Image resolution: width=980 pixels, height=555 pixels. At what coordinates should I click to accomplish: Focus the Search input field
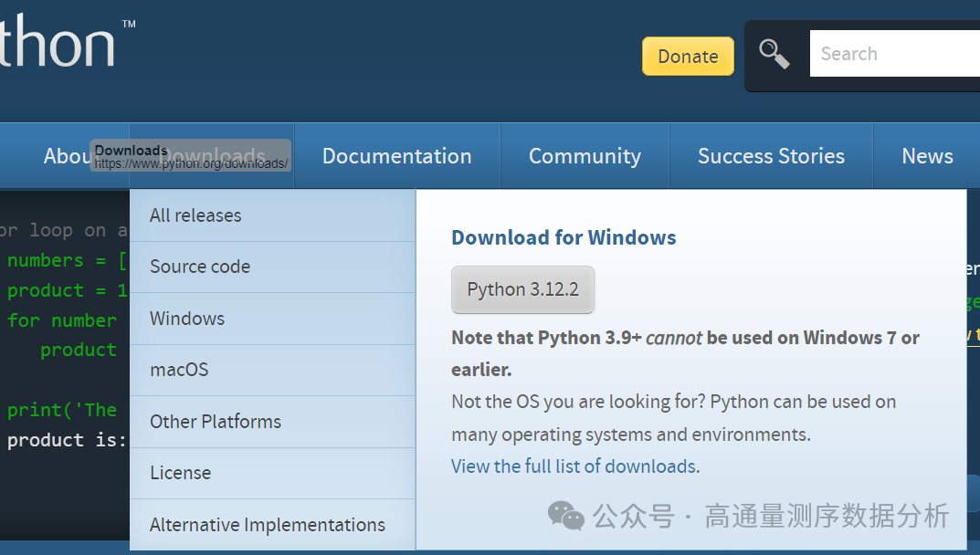click(x=895, y=54)
